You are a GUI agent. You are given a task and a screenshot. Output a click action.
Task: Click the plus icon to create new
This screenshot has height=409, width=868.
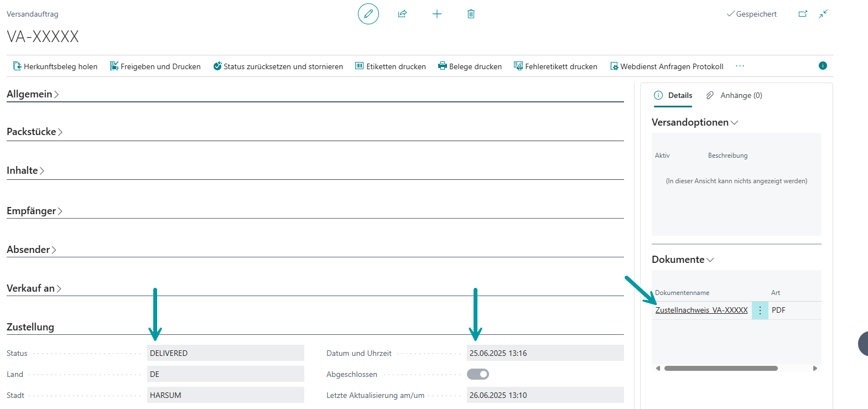(437, 14)
